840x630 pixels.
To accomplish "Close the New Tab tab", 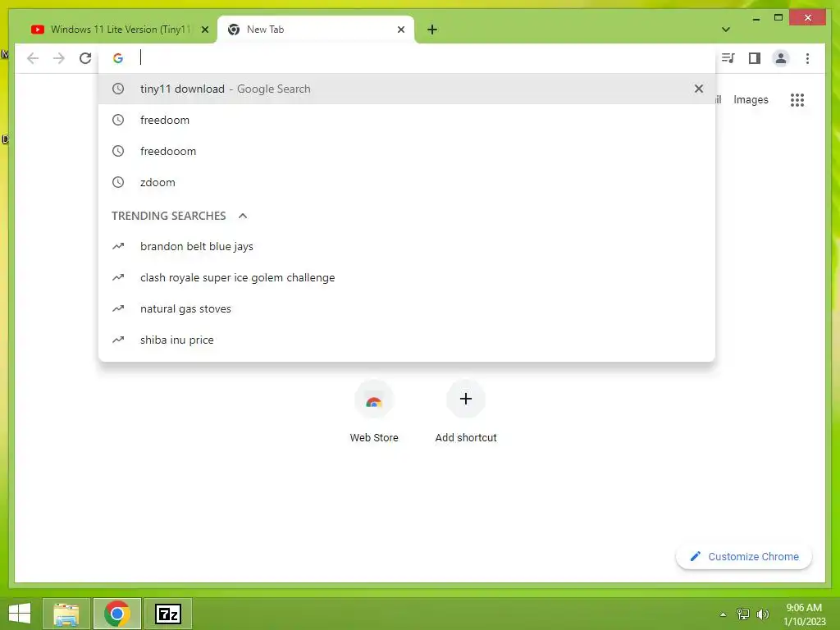I will click(x=400, y=30).
